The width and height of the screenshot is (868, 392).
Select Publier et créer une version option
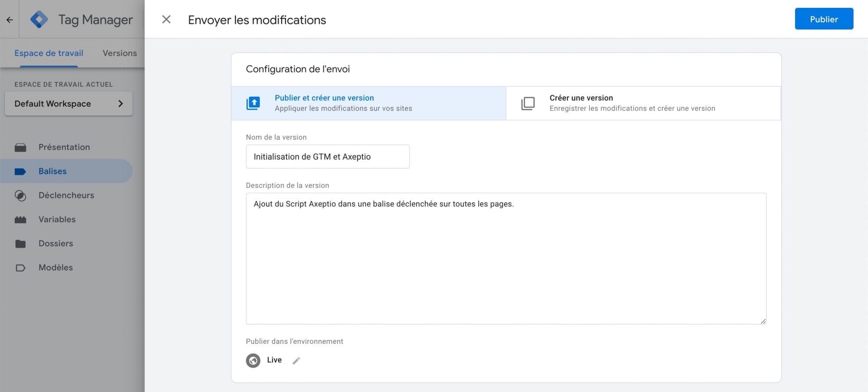(x=368, y=103)
